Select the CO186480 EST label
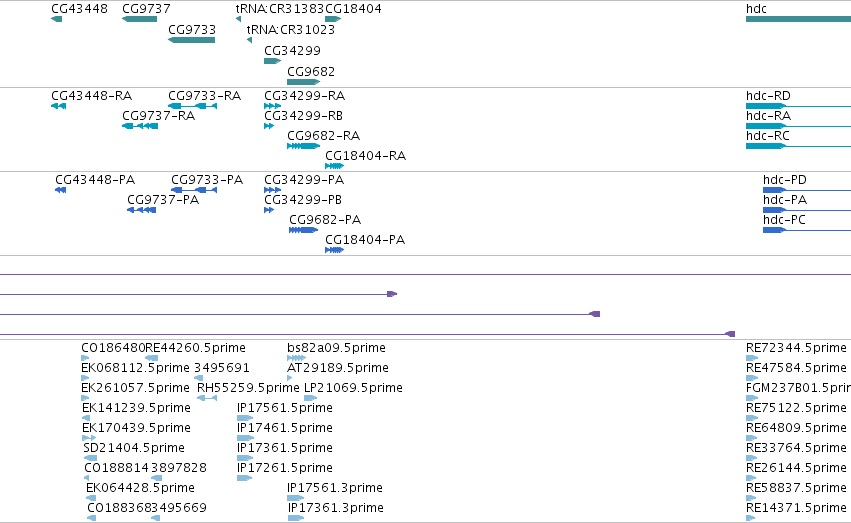The height and width of the screenshot is (523, 851). [x=113, y=348]
